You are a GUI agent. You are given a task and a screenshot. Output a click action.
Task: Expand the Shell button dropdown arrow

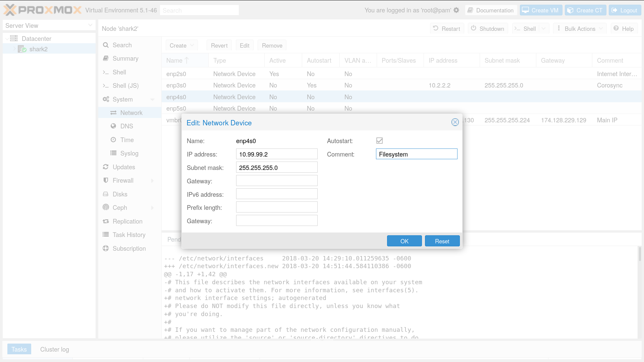tap(544, 28)
